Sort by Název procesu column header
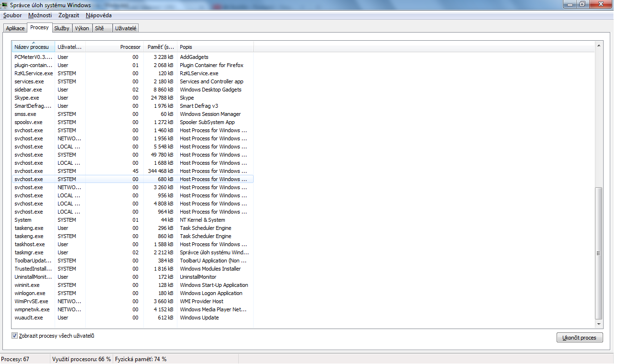The width and height of the screenshot is (629, 364). [33, 47]
